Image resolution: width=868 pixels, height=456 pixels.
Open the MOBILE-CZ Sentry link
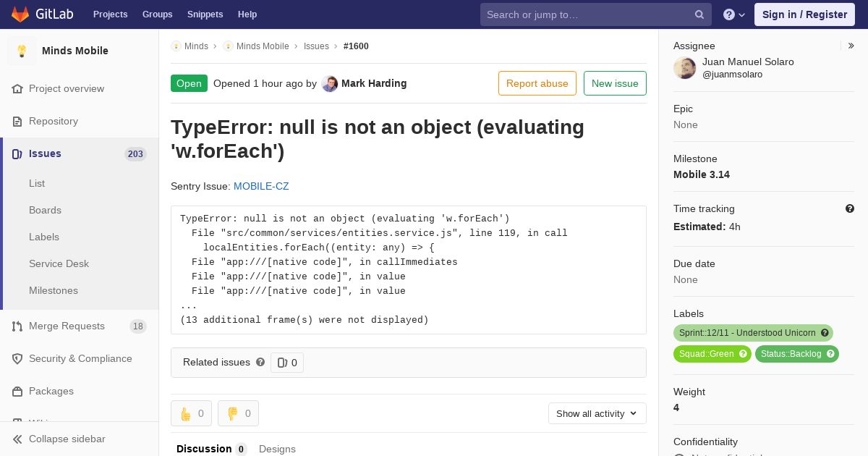pyautogui.click(x=261, y=186)
